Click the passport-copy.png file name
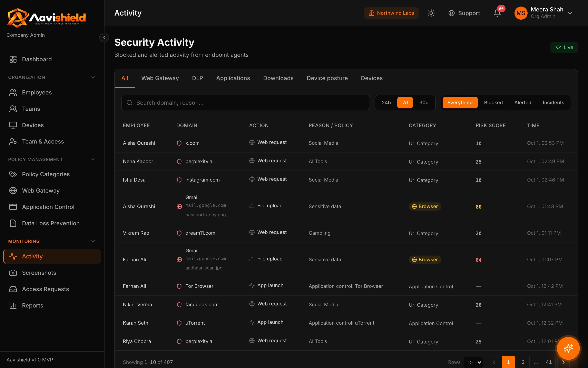 click(x=205, y=215)
